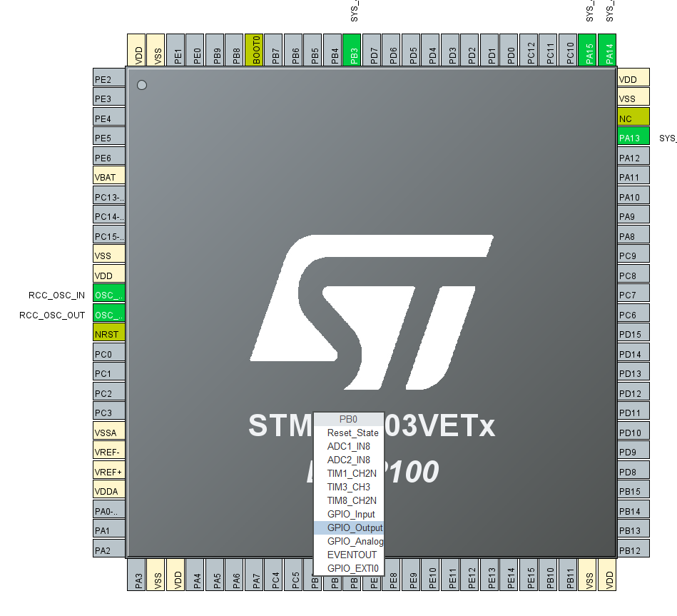Select the VBAT power pin
Viewport: 677px width, 616px height.
(x=108, y=176)
